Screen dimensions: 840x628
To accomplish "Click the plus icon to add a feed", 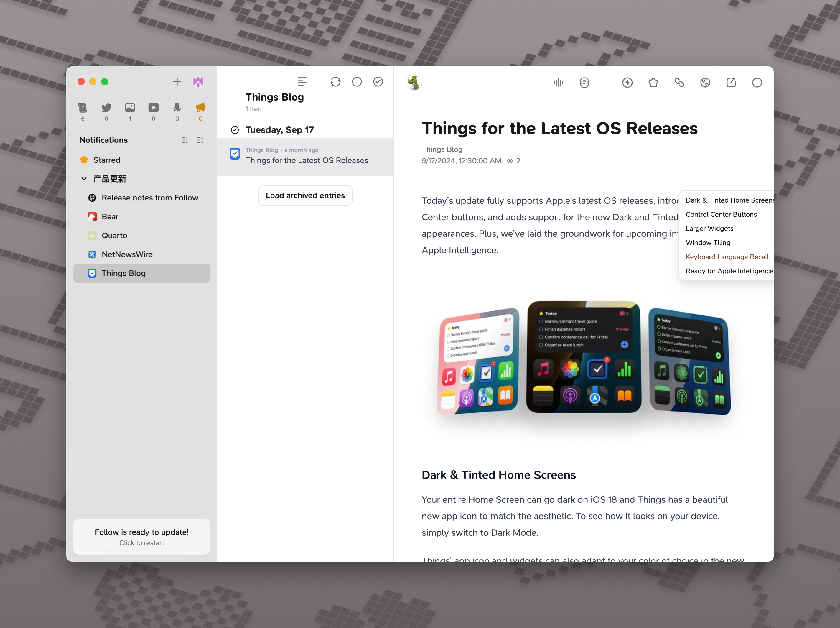I will (177, 82).
